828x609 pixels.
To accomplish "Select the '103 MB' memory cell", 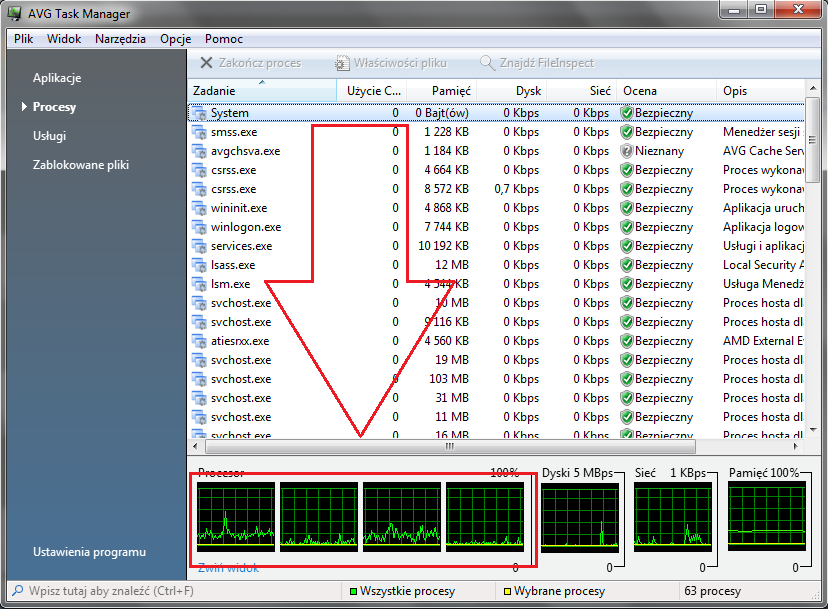I will 449,379.
